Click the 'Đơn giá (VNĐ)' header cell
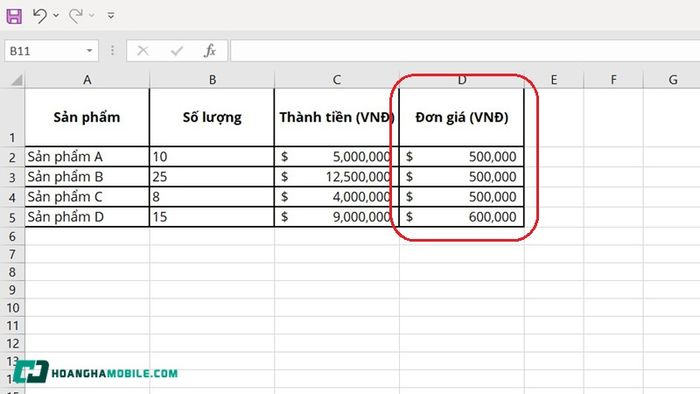The height and width of the screenshot is (394, 700). click(x=462, y=117)
